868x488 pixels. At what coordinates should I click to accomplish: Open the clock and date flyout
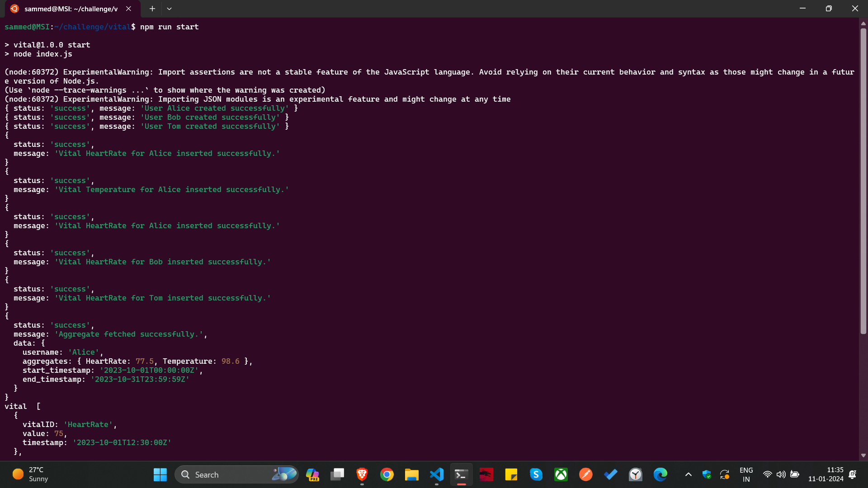click(826, 474)
